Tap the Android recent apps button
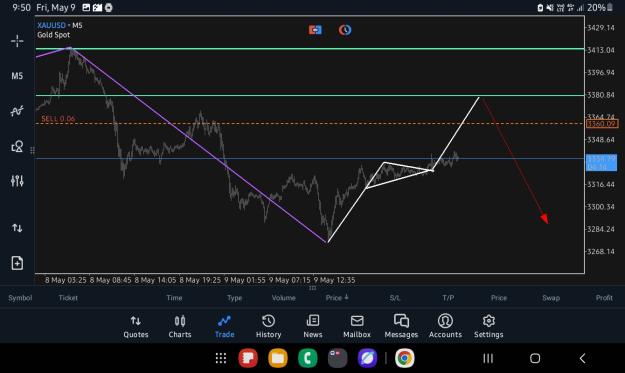625x373 pixels. pyautogui.click(x=488, y=358)
